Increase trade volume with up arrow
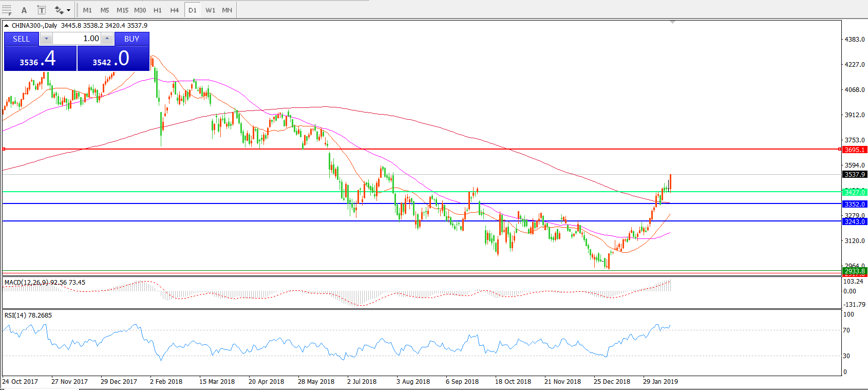The width and height of the screenshot is (868, 390). click(x=107, y=39)
